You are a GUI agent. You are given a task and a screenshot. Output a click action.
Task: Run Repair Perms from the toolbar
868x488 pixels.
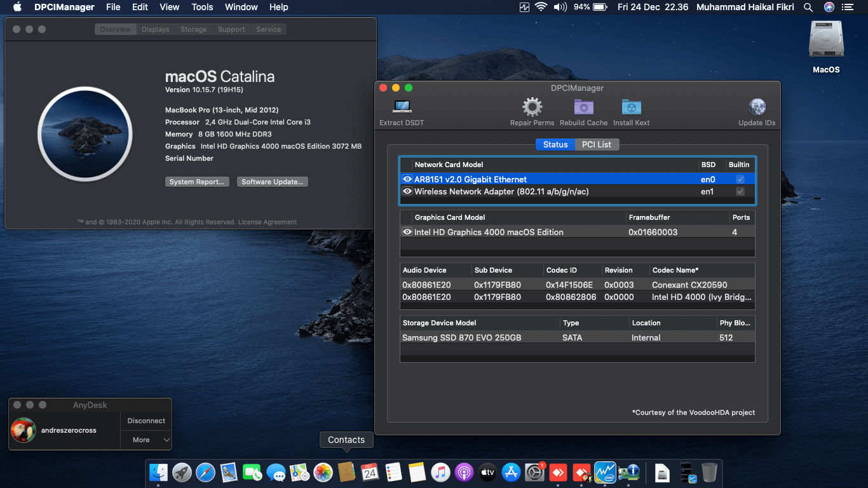[x=532, y=107]
